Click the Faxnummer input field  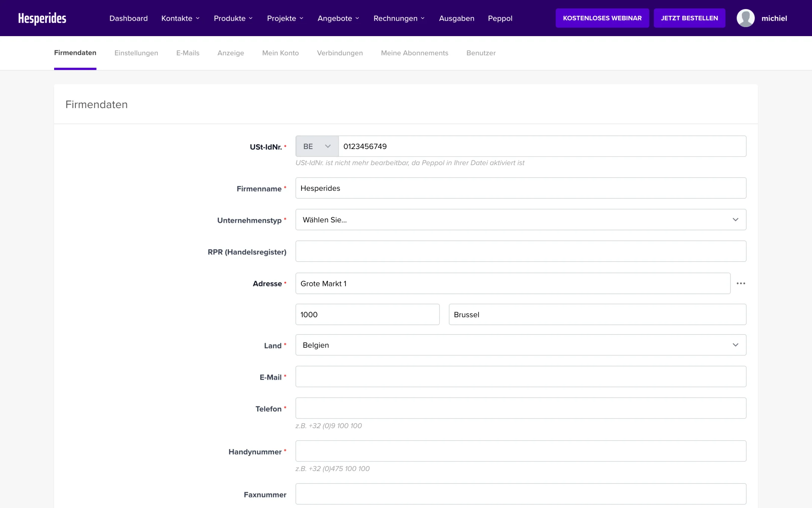pyautogui.click(x=521, y=494)
